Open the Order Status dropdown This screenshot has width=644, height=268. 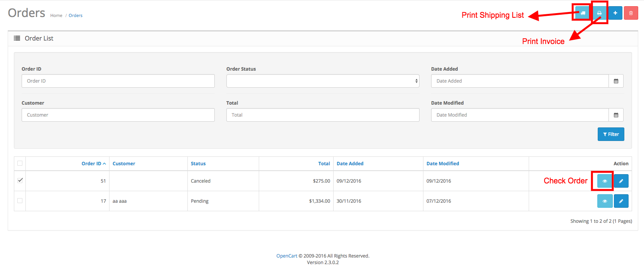coord(322,81)
